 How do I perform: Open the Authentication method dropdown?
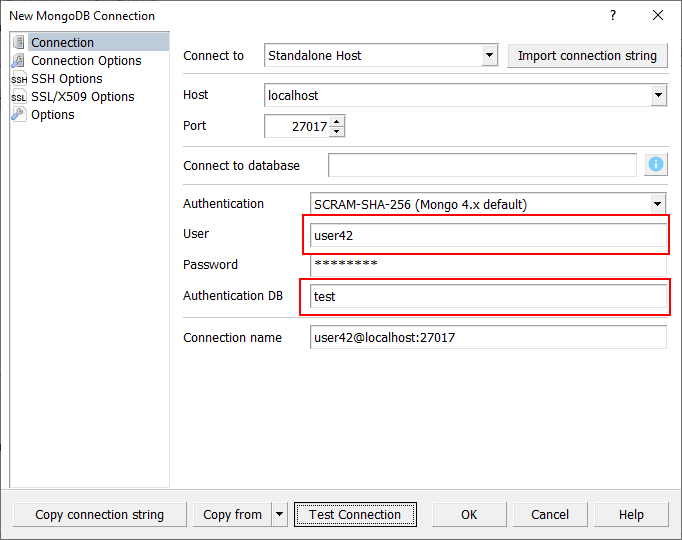pos(658,204)
